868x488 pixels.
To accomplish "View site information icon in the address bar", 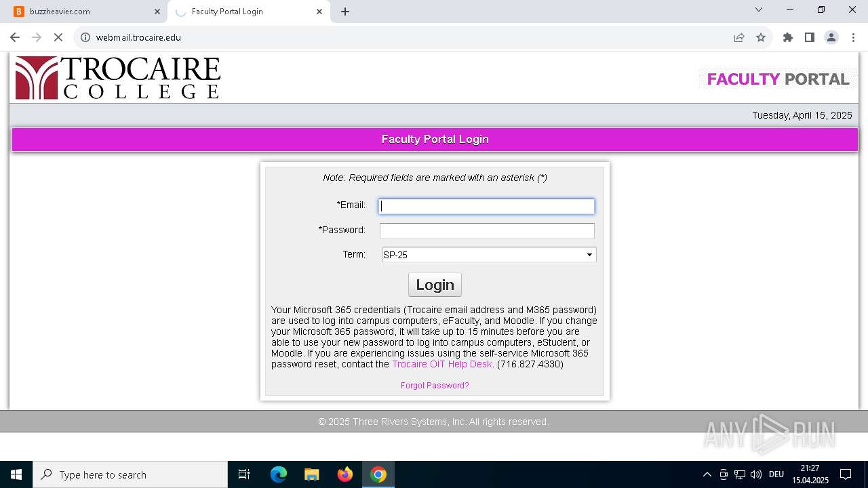I will click(x=85, y=37).
